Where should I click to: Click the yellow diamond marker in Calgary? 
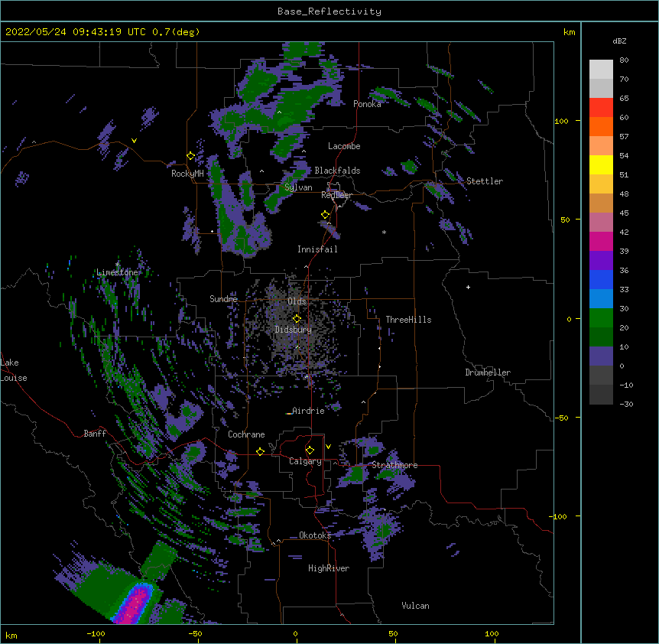pos(310,450)
